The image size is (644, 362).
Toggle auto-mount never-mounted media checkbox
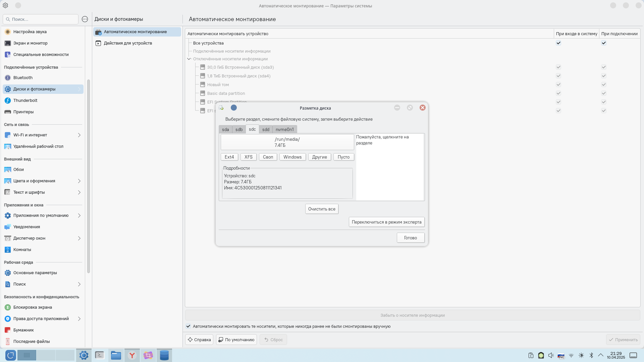click(189, 326)
